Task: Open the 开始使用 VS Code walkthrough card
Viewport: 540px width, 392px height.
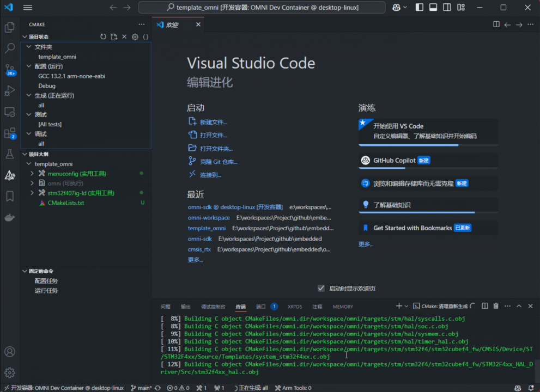Action: [428, 132]
